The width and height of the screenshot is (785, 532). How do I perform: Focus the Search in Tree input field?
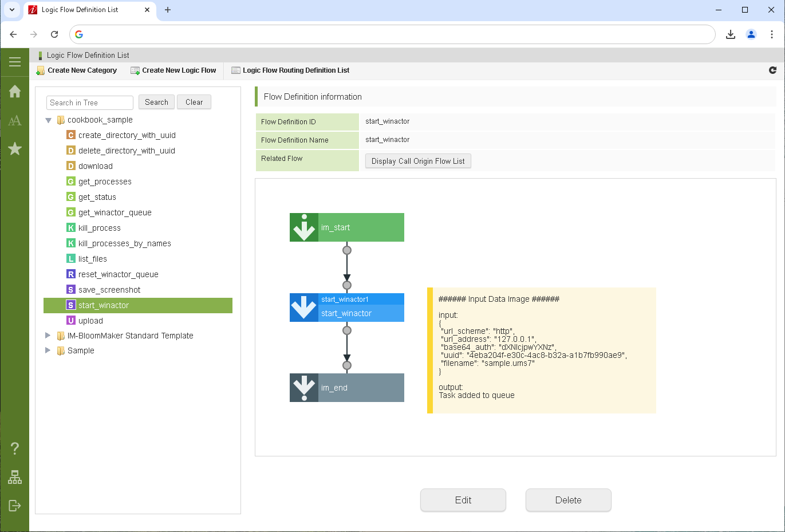pos(90,103)
